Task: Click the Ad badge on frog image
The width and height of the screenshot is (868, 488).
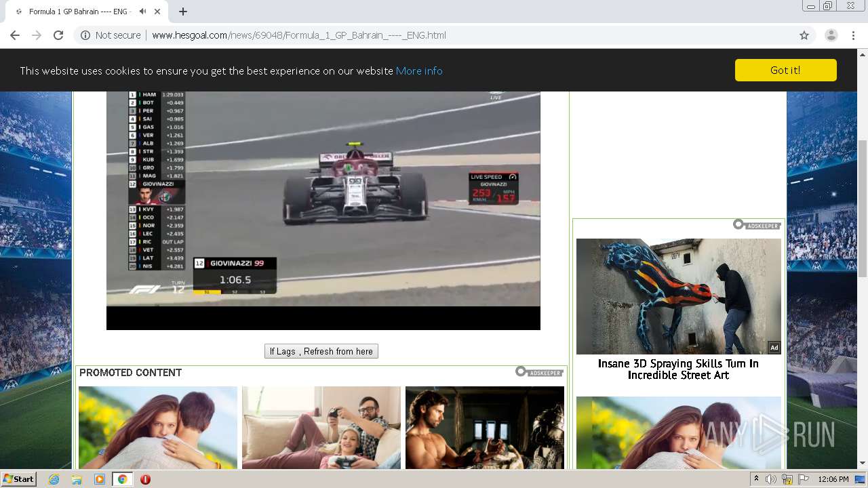Action: (774, 348)
